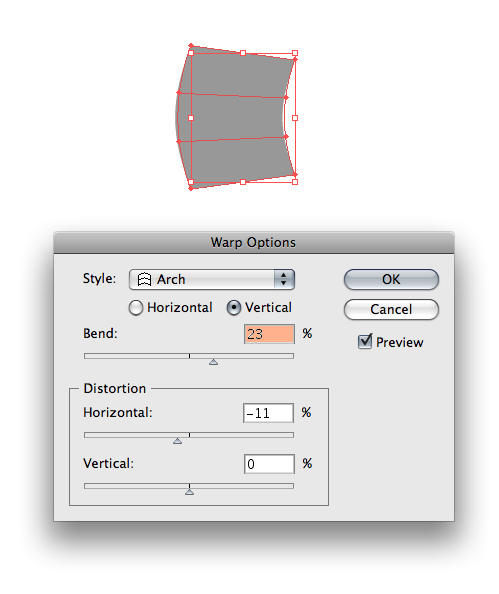Click the Arch style icon in dropdown

click(144, 280)
